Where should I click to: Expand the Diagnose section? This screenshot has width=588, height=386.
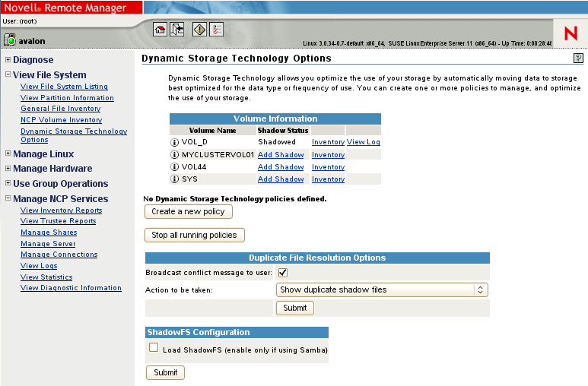click(8, 59)
